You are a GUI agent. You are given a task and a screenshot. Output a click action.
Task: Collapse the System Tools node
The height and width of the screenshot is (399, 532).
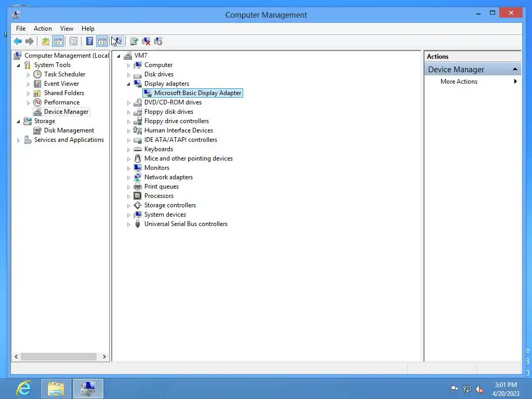pyautogui.click(x=18, y=65)
